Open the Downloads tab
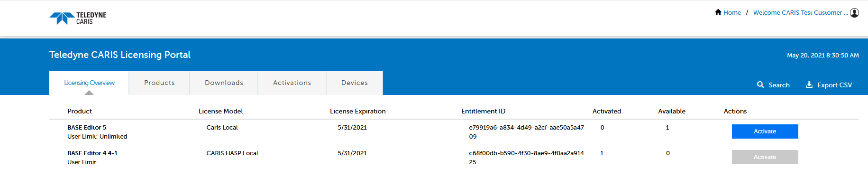This screenshot has width=868, height=178. pos(224,83)
